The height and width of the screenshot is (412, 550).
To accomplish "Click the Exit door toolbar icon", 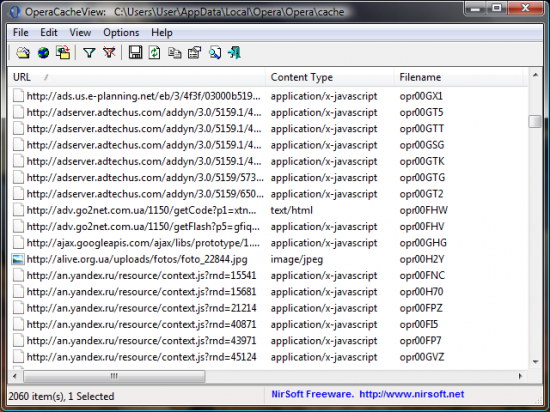I will click(x=234, y=53).
